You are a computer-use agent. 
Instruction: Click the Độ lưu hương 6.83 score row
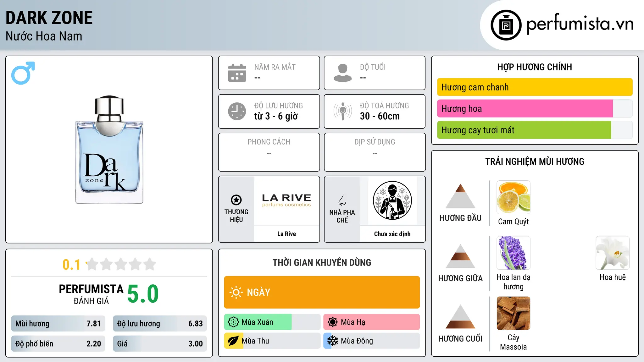tap(160, 323)
